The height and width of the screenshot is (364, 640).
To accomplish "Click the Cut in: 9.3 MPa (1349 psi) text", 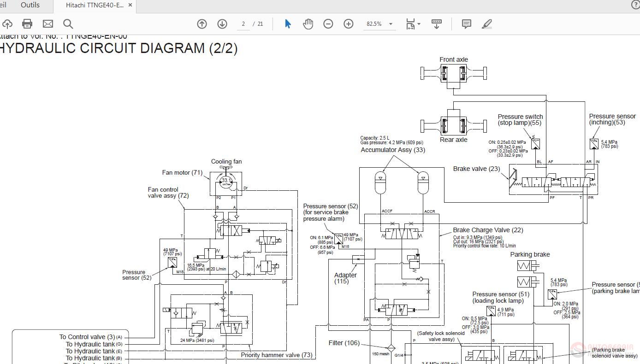I will (477, 238).
